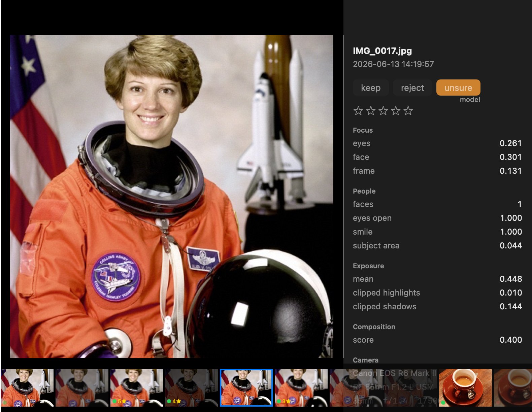Open the first filmstrip thumbnail
Screen dimensions: 532x412
27,388
